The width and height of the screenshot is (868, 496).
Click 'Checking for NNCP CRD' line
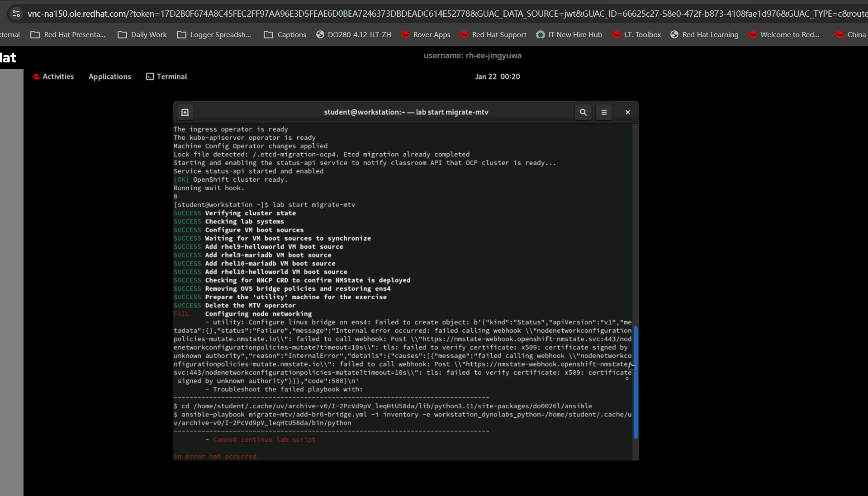coord(308,280)
